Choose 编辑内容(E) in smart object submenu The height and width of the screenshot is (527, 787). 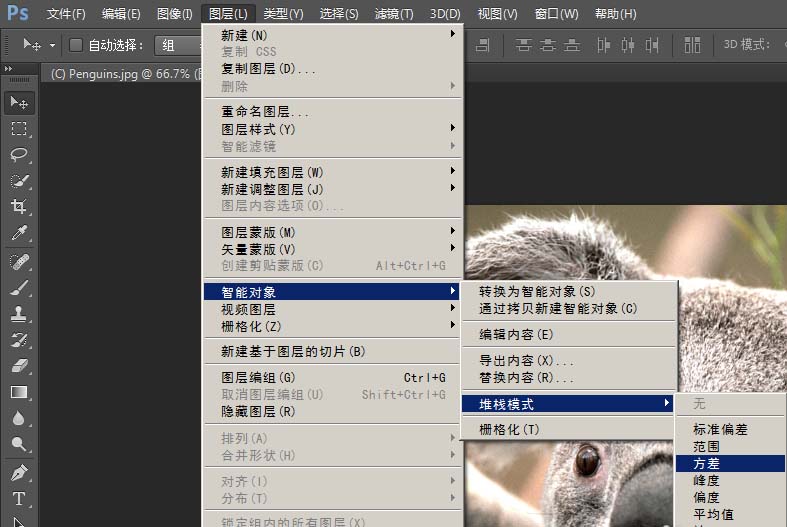pos(569,334)
